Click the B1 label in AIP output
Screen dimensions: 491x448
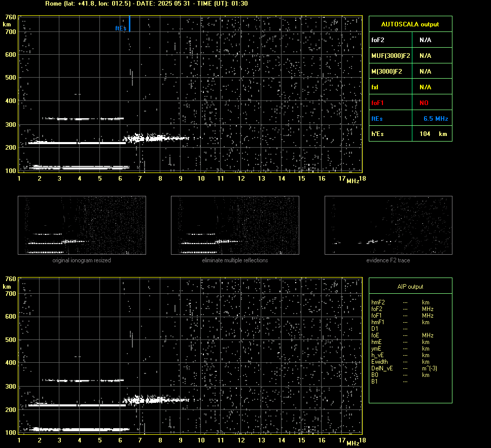point(374,381)
